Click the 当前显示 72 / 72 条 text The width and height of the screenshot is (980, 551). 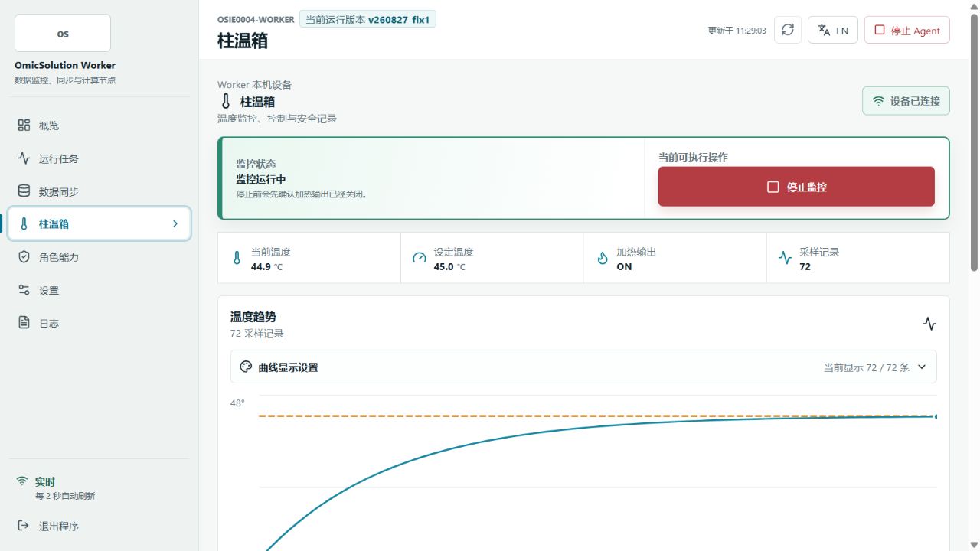click(x=867, y=367)
